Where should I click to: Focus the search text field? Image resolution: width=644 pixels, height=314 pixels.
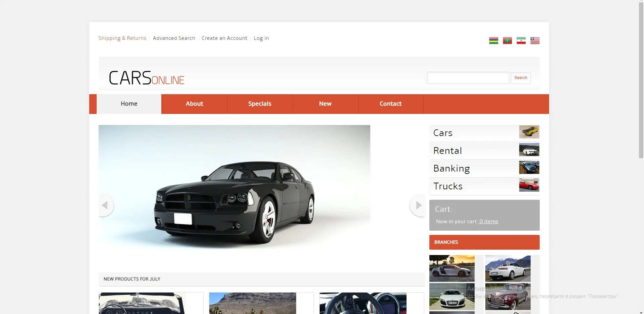(468, 78)
